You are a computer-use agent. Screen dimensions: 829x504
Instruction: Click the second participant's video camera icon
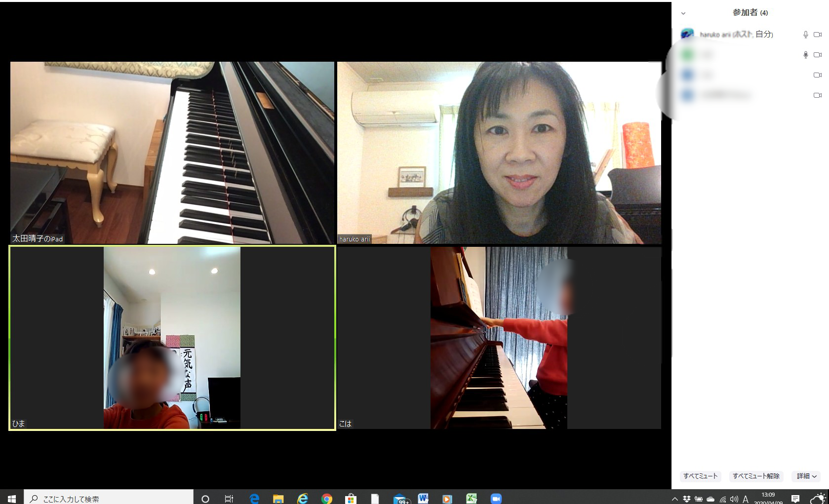pyautogui.click(x=817, y=55)
